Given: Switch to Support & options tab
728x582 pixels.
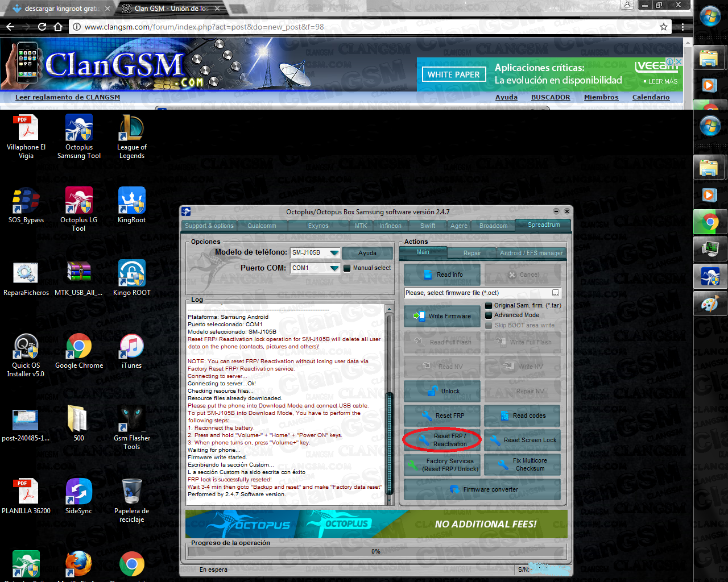Looking at the screenshot, I should tap(209, 226).
